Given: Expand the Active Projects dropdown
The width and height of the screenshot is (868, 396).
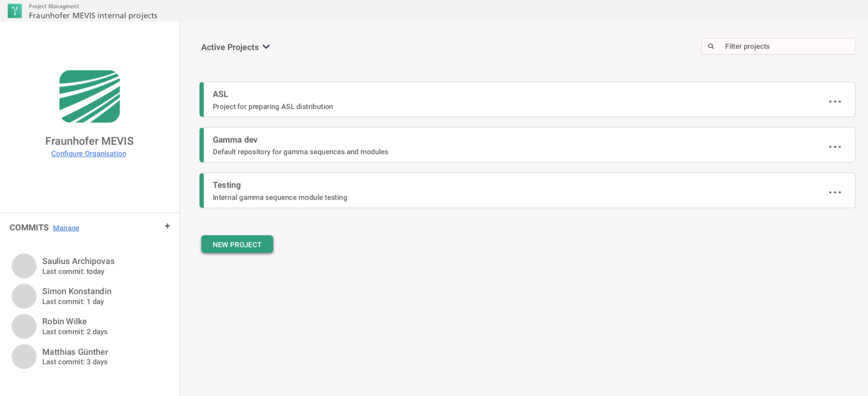Looking at the screenshot, I should point(230,47).
